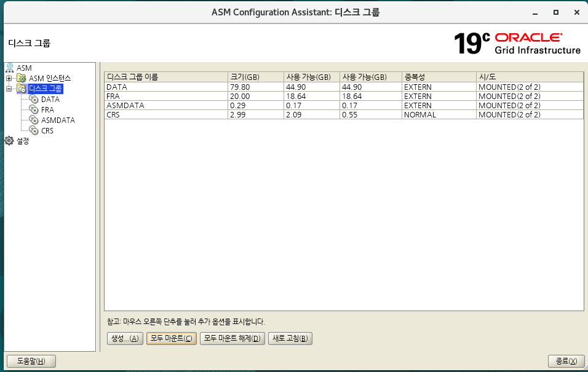Click the 모두 마운트(C) button
Image resolution: width=588 pixels, height=372 pixels.
[x=172, y=338]
